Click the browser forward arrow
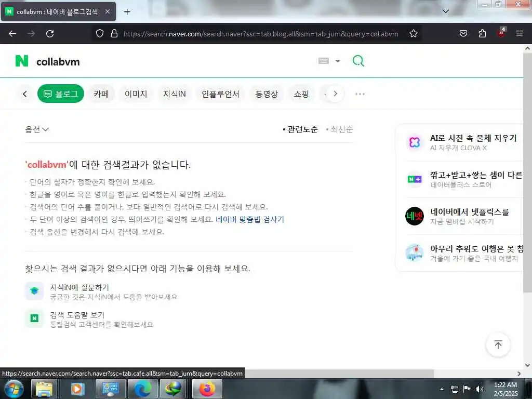The height and width of the screenshot is (399, 532). pos(31,34)
